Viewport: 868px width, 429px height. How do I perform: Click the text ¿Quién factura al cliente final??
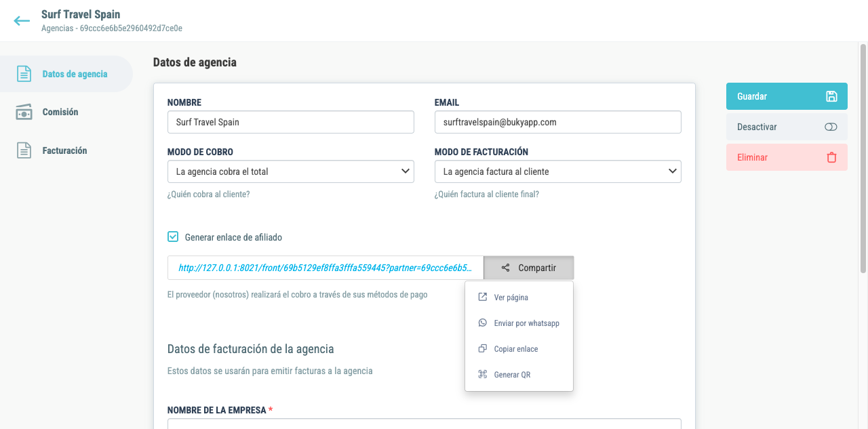coord(487,195)
